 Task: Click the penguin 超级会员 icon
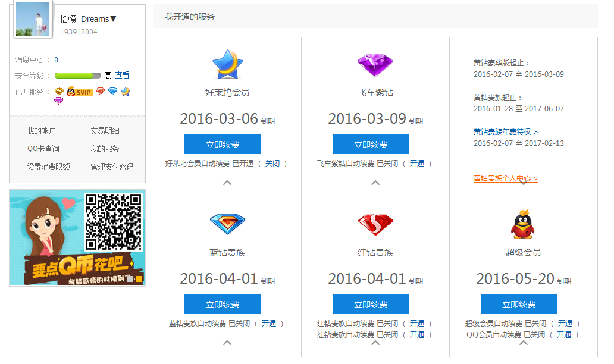tap(523, 224)
